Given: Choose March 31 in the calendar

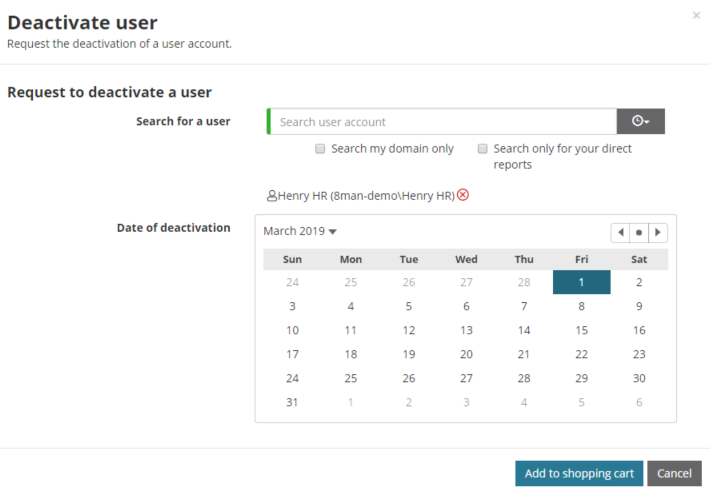Looking at the screenshot, I should [292, 402].
